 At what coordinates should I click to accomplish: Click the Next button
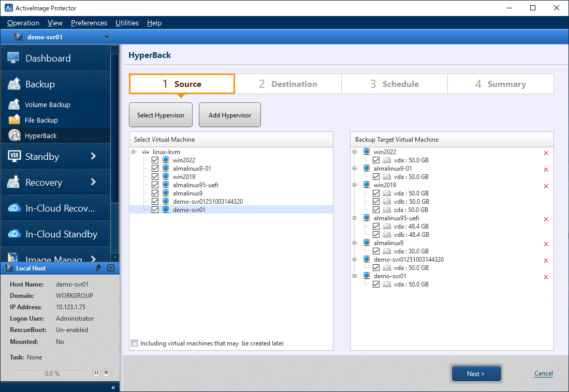(x=476, y=373)
